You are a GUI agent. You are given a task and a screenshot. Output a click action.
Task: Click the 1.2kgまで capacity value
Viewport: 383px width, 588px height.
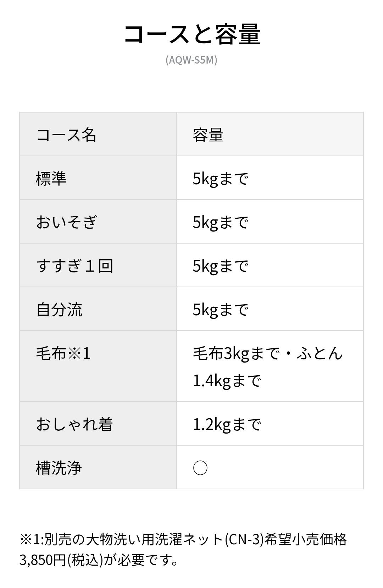click(x=227, y=424)
